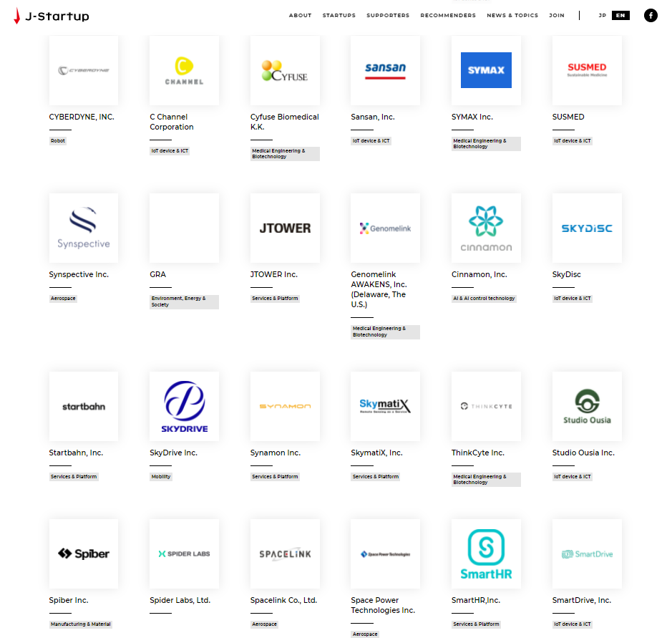Click the SmartHR logo image
This screenshot has height=638, width=672.
coord(486,554)
